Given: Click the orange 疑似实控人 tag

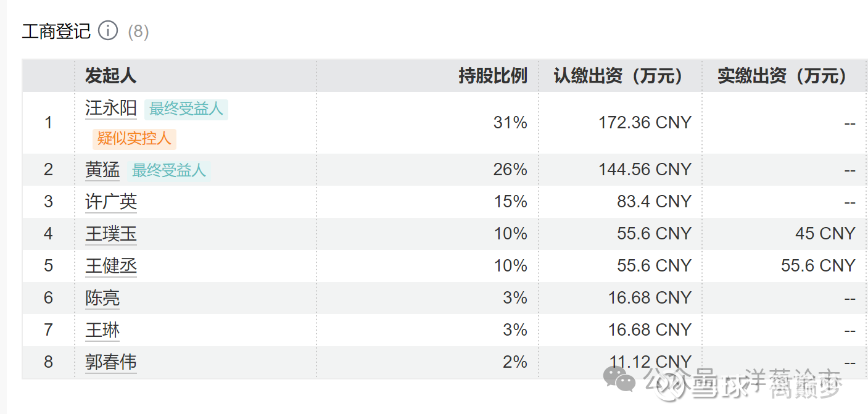Looking at the screenshot, I should point(134,138).
